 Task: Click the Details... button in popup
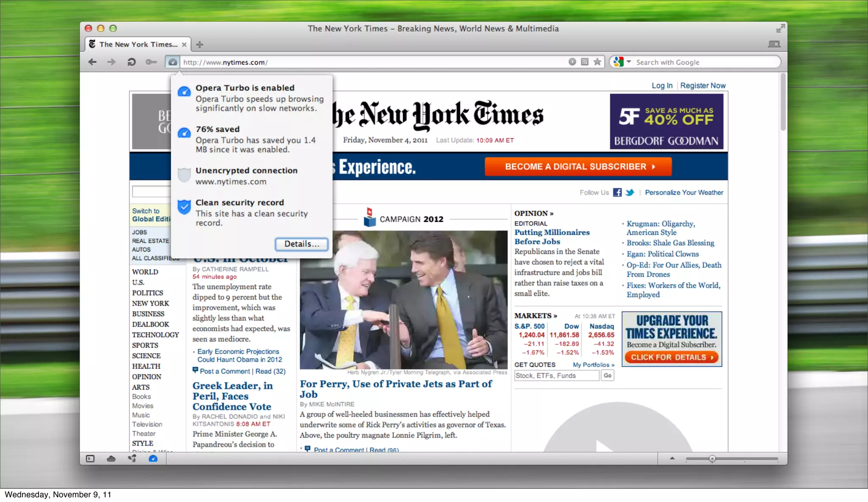[301, 244]
